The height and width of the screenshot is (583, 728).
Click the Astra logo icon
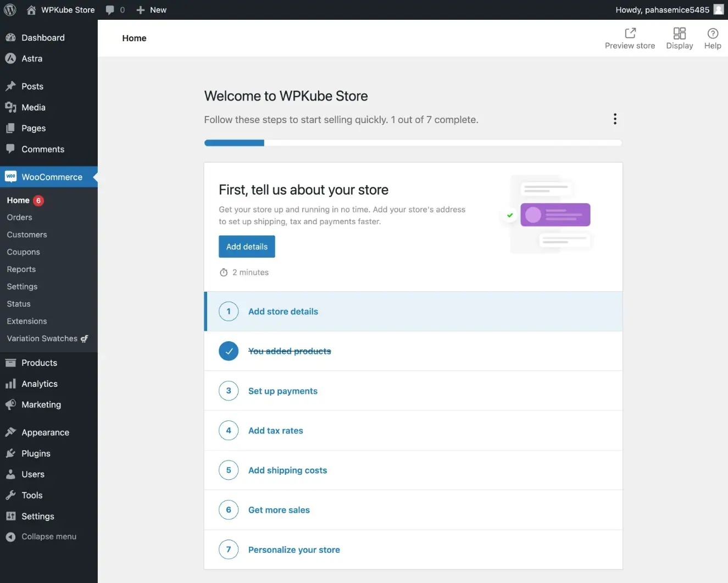coord(10,58)
